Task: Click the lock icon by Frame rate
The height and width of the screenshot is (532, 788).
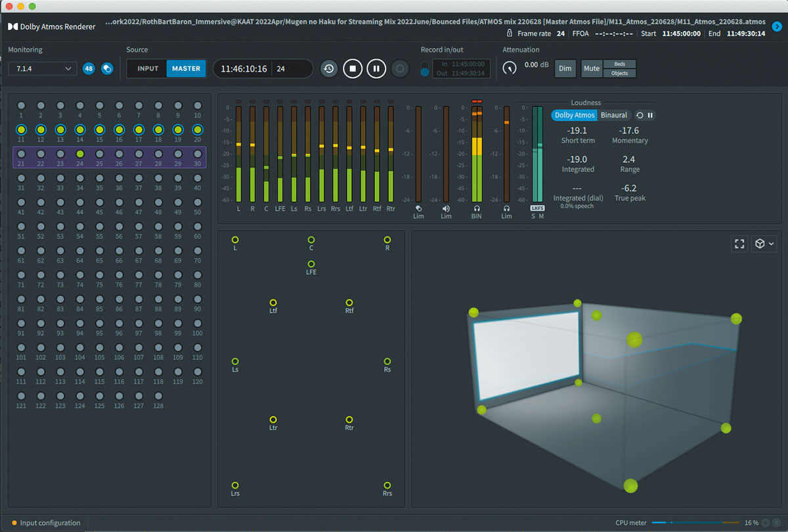Action: (510, 33)
